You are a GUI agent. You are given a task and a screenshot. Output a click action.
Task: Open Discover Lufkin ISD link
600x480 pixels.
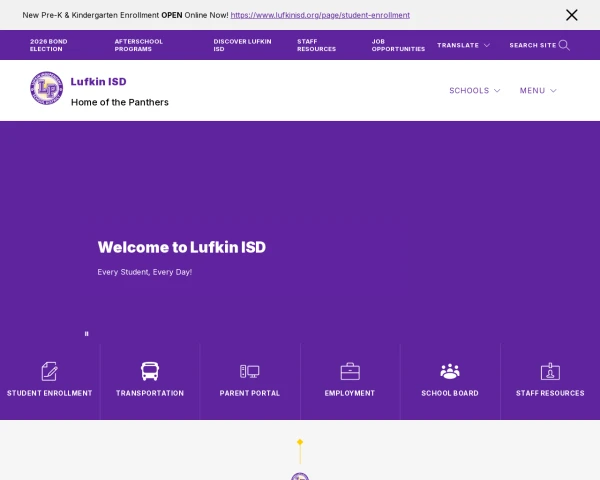[242, 45]
